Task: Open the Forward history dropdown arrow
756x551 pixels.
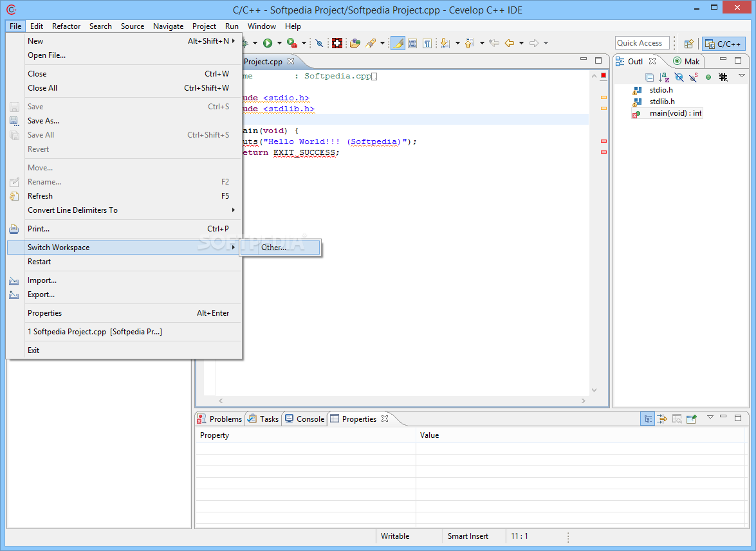Action: [546, 43]
